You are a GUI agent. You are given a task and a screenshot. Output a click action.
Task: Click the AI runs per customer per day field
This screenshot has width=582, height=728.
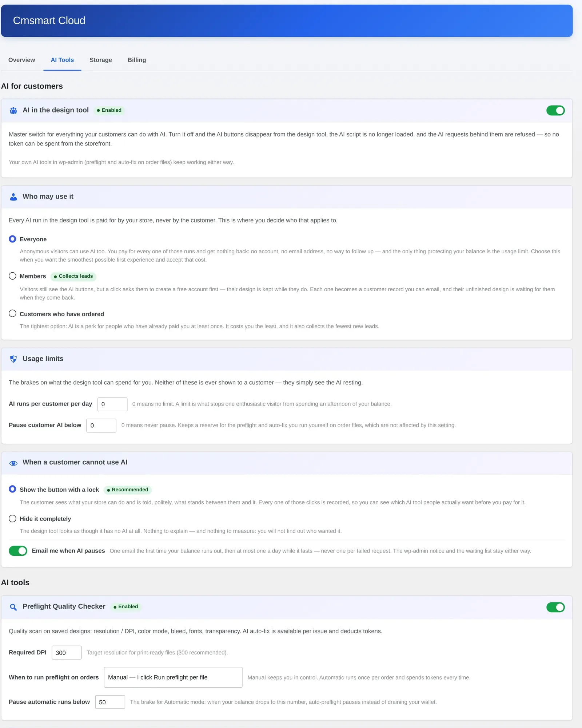(112, 404)
